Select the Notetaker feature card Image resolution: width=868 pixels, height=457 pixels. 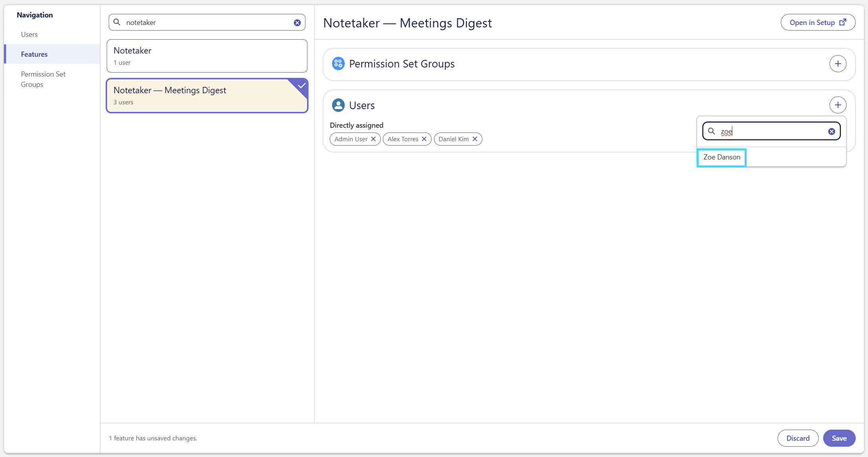coord(207,56)
